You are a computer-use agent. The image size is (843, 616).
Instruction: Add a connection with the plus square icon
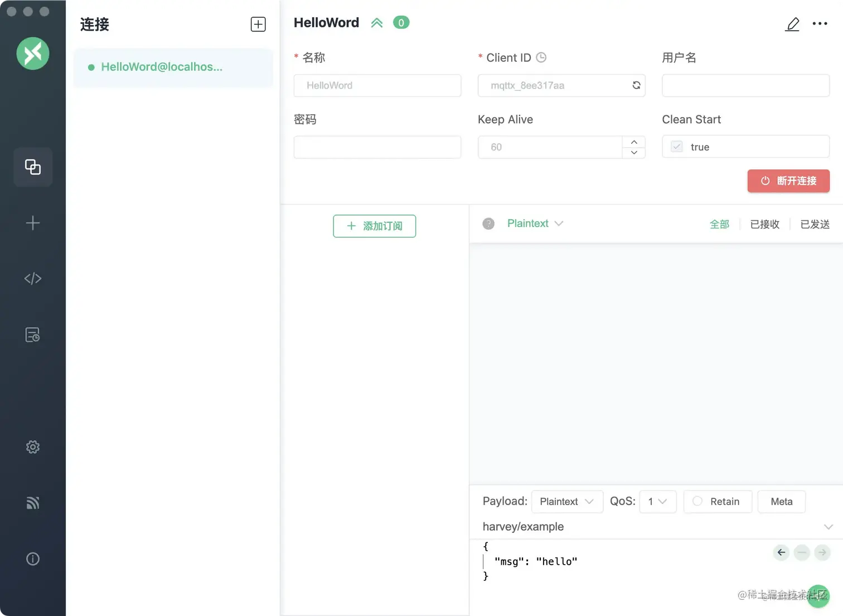pos(258,24)
